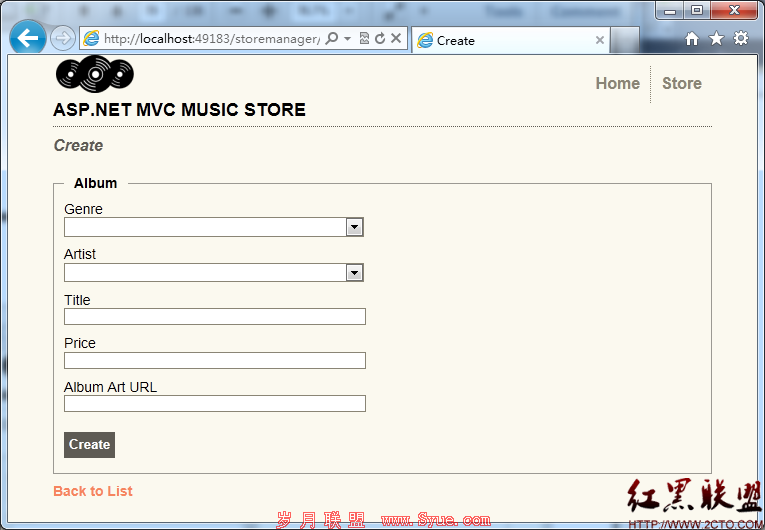Image resolution: width=765 pixels, height=530 pixels.
Task: Toggle the compatibility view icon
Action: [x=364, y=38]
